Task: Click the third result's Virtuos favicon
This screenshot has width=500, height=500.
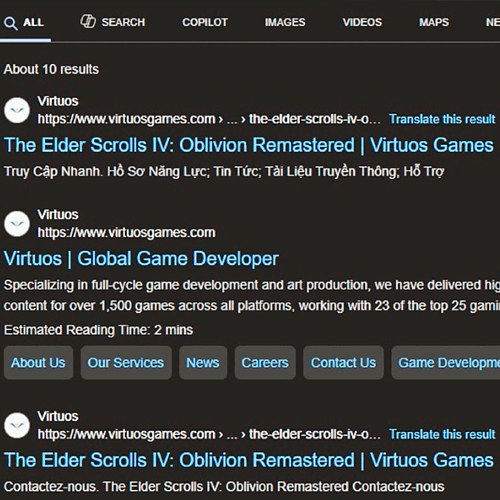Action: pos(17,425)
